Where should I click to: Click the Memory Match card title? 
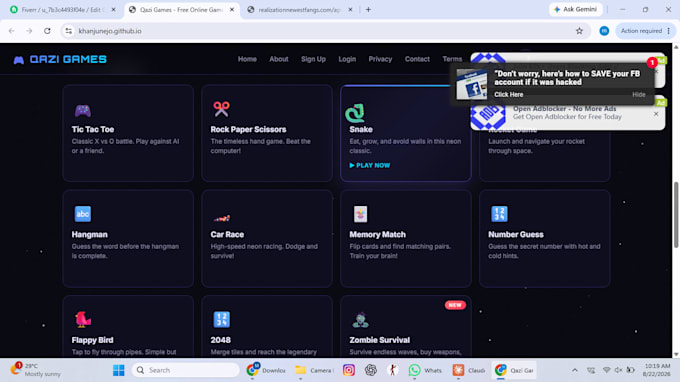pos(378,235)
